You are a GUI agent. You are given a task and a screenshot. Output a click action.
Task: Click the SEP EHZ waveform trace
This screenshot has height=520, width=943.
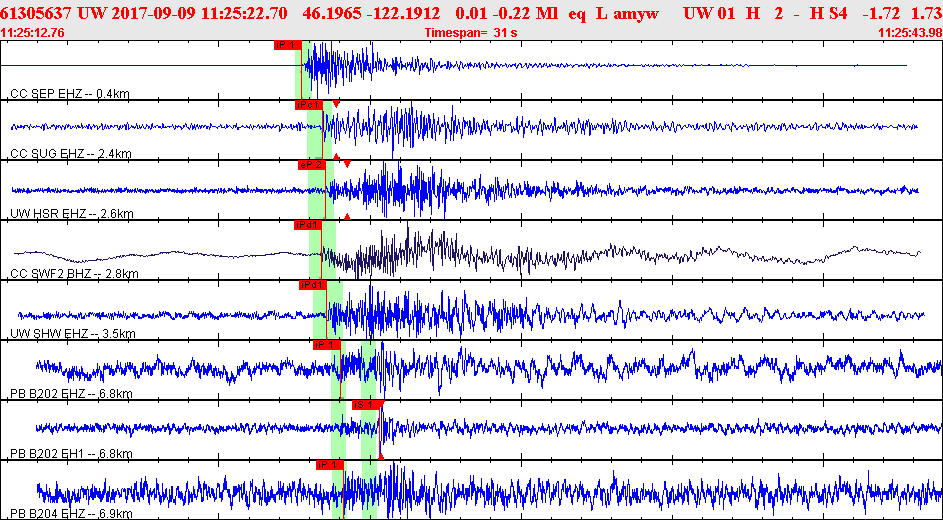pos(453,65)
